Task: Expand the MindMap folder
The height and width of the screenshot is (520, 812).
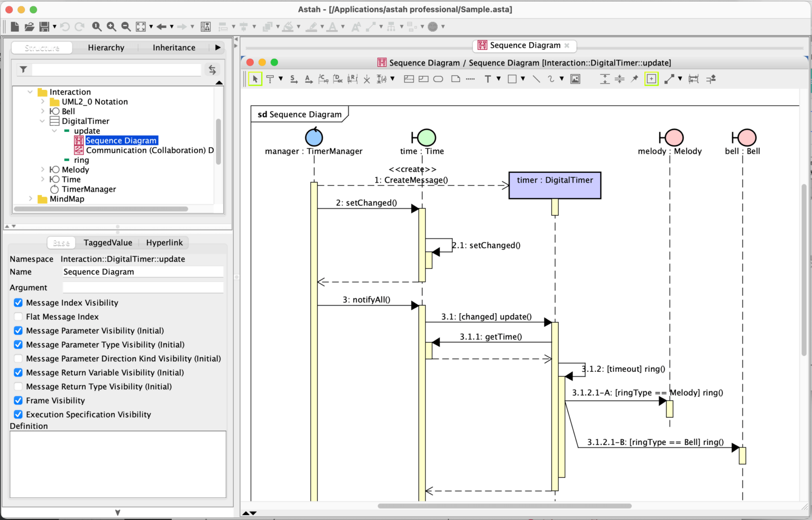Action: pyautogui.click(x=30, y=199)
